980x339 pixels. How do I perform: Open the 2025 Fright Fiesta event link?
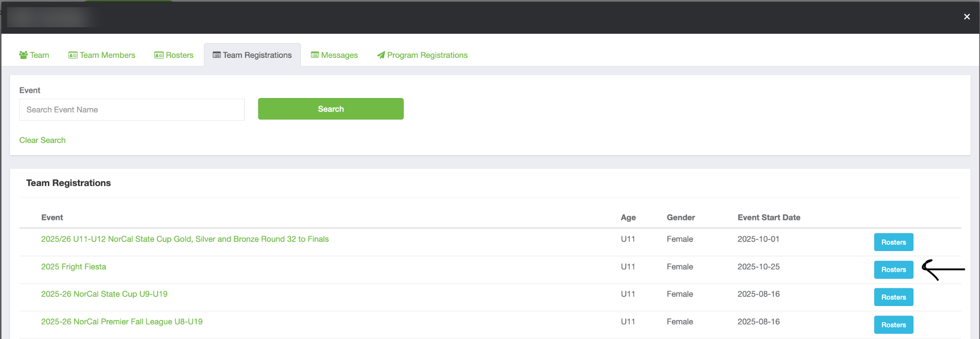(x=74, y=267)
